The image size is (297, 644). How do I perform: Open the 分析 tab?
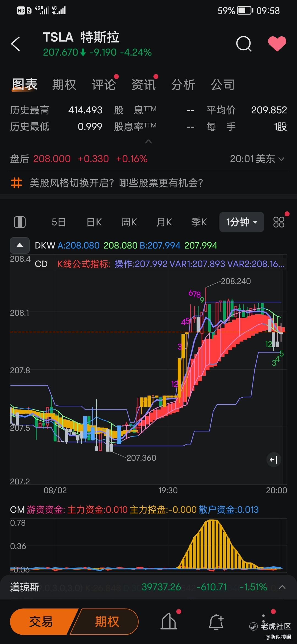(x=183, y=84)
